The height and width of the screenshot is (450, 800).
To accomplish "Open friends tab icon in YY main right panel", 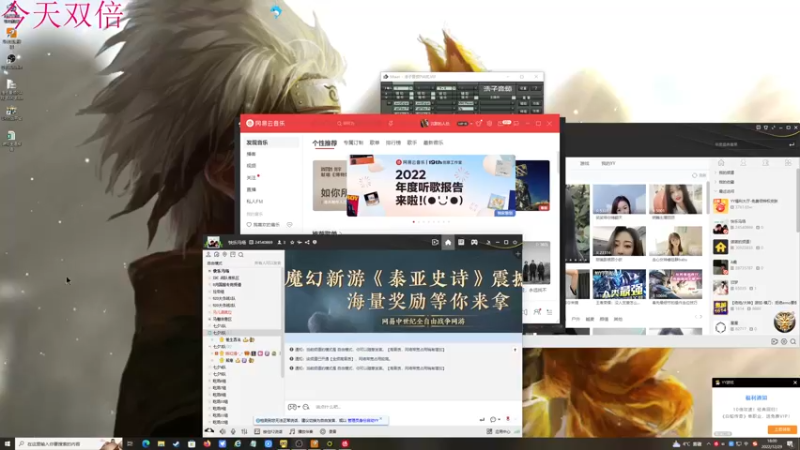I will tap(743, 163).
